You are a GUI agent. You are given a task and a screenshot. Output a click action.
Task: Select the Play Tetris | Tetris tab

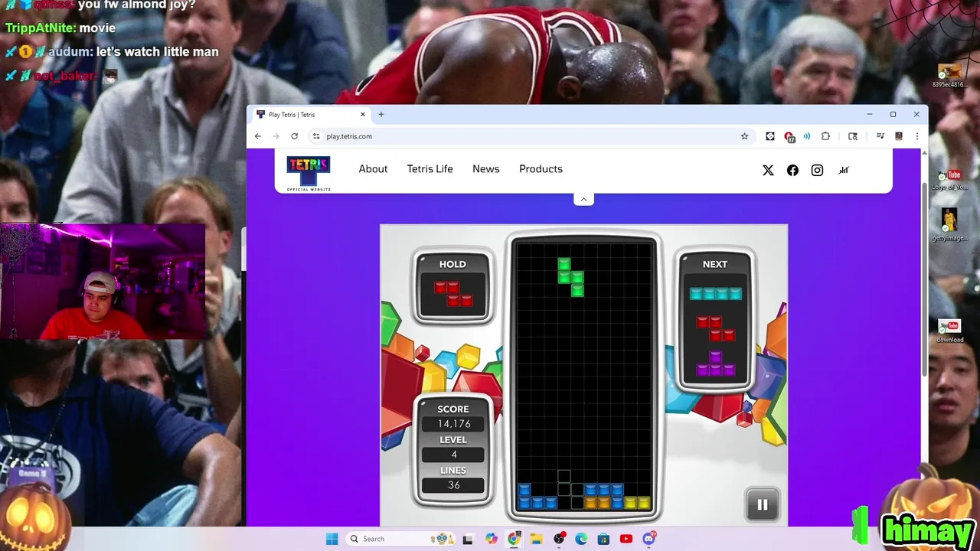tap(311, 115)
